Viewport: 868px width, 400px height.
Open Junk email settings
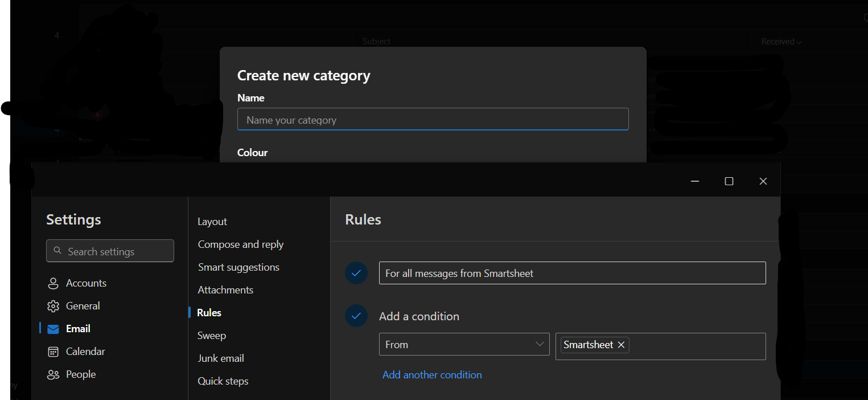(221, 358)
